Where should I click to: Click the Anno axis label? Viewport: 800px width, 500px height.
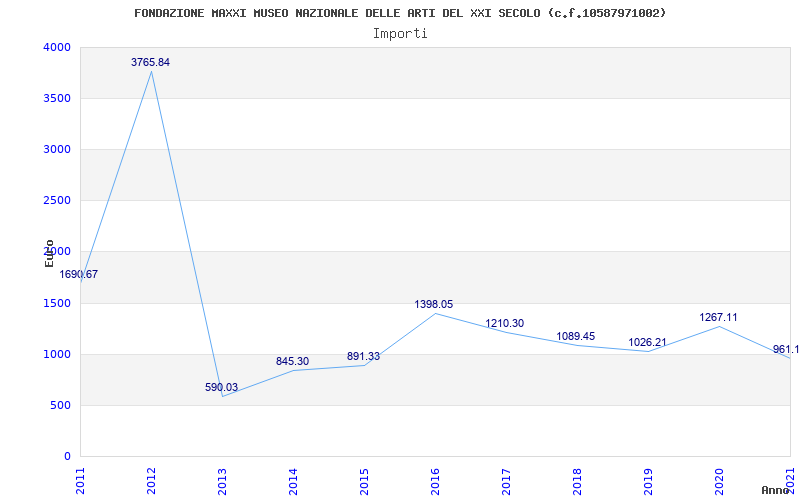point(775,490)
